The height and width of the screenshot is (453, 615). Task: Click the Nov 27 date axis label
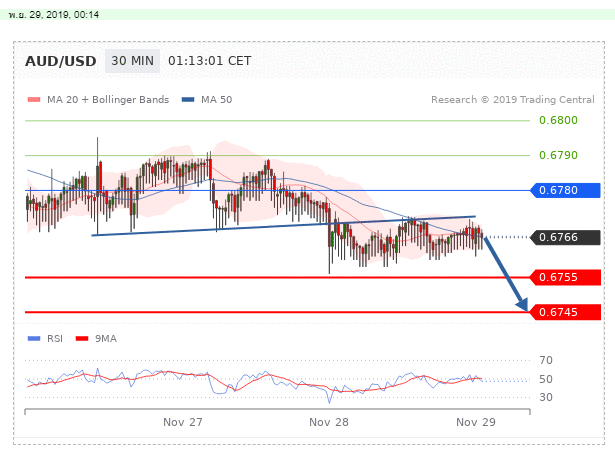click(x=183, y=422)
